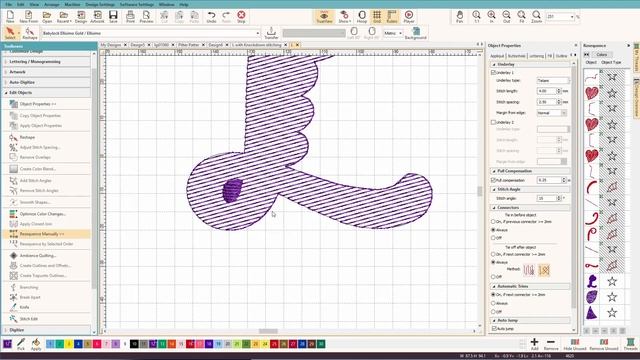
Task: Click Optimize Color Changes
Action: pyautogui.click(x=42, y=214)
